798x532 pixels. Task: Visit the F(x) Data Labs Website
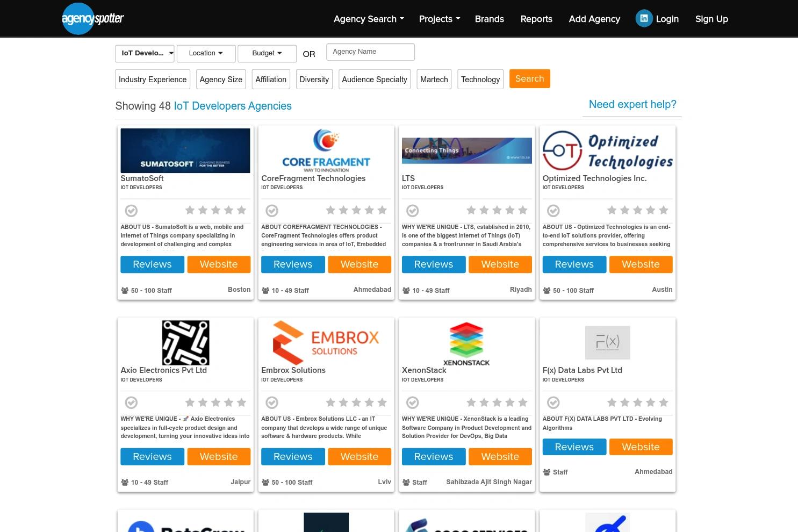coord(641,447)
